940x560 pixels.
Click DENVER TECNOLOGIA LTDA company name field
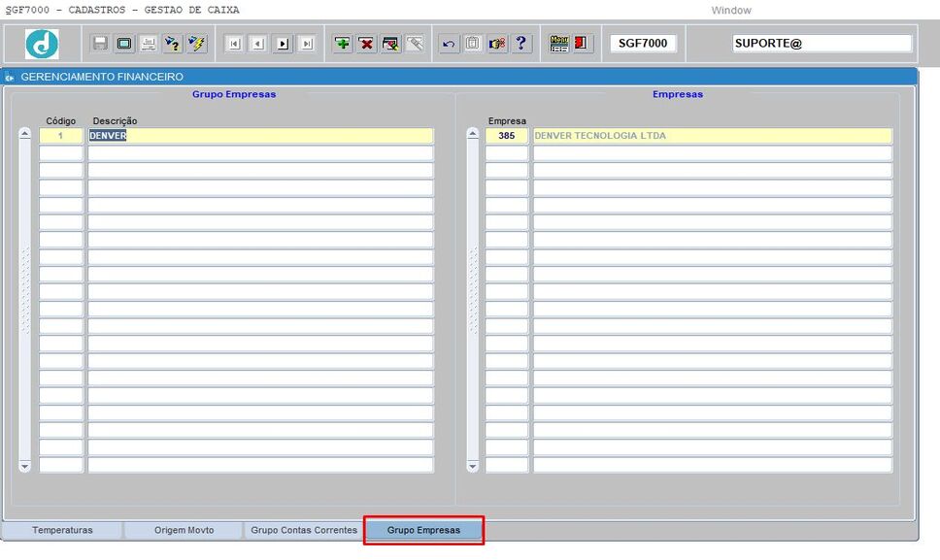712,136
